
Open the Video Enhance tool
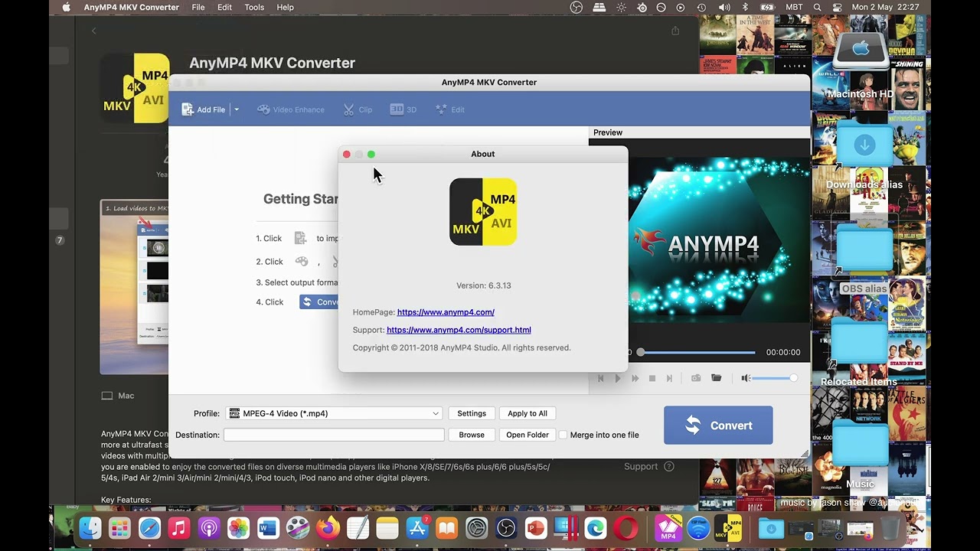point(290,109)
